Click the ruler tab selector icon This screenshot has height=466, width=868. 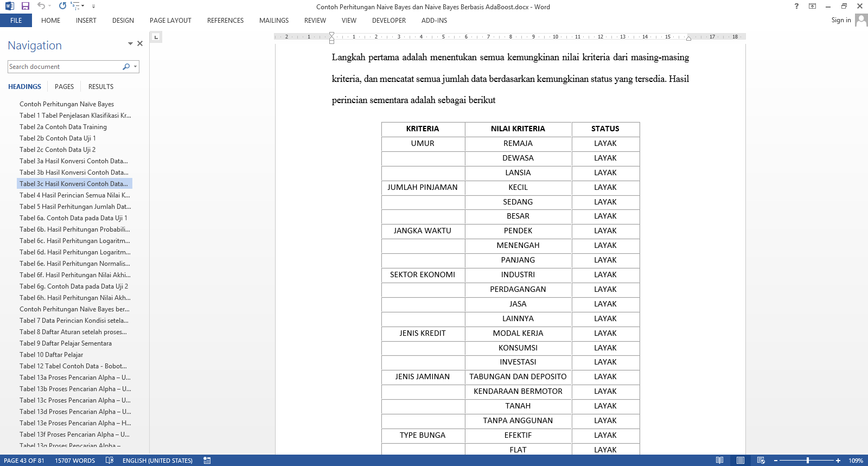coord(156,37)
